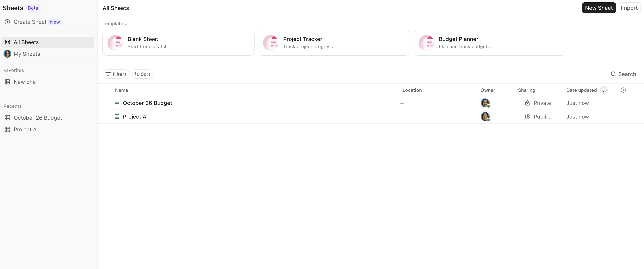Choose the Budget Planner template card

[490, 43]
